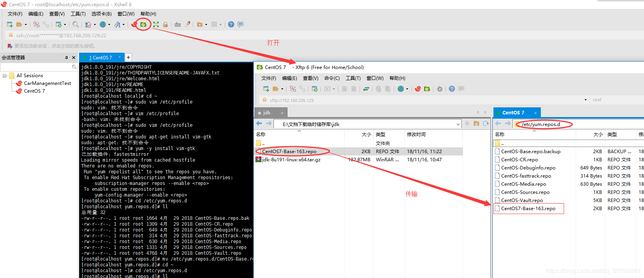Click the blue help icon in Xftp toolbar
The height and width of the screenshot is (278, 644).
pyautogui.click(x=452, y=89)
